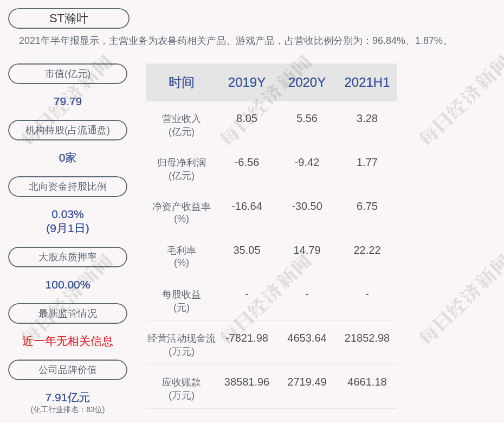504x423 pixels.
Task: Click the 6.75 ROE cell
Action: click(x=367, y=206)
